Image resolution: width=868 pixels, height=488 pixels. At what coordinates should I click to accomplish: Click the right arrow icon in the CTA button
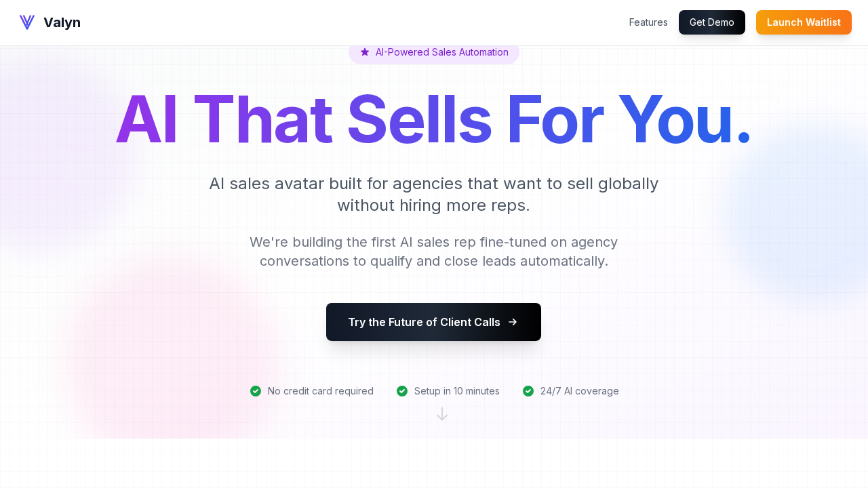(513, 322)
